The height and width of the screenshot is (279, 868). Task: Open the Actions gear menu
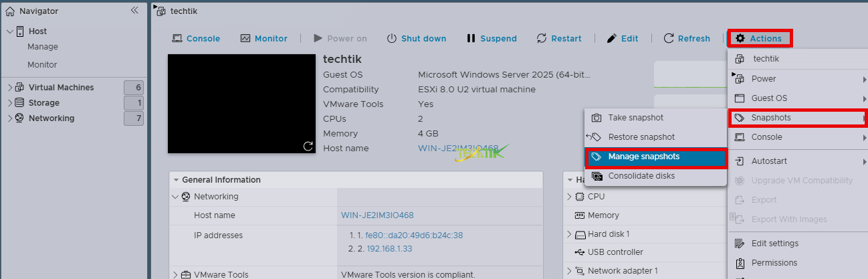759,38
